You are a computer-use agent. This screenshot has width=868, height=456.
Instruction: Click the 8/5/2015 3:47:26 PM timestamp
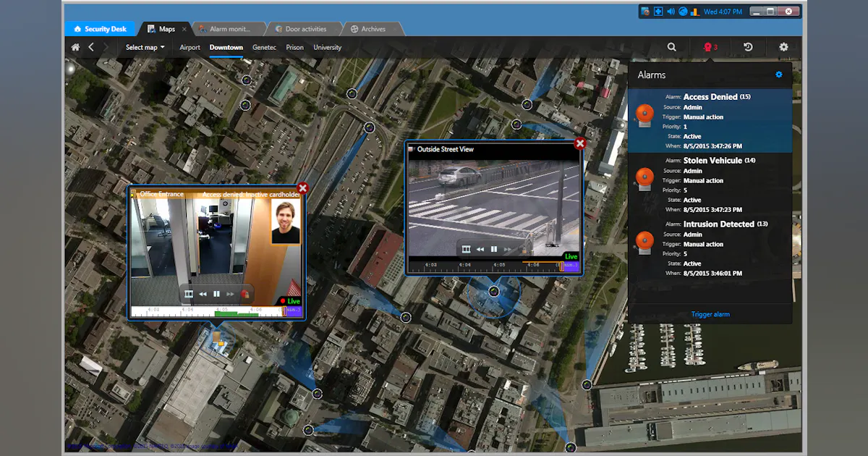click(712, 146)
